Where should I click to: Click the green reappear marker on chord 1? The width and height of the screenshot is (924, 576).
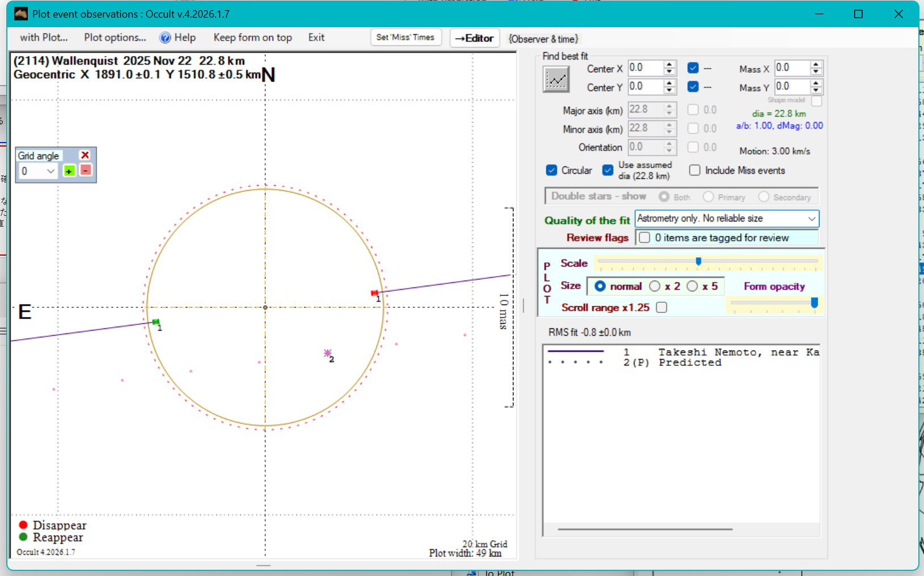[x=156, y=322]
